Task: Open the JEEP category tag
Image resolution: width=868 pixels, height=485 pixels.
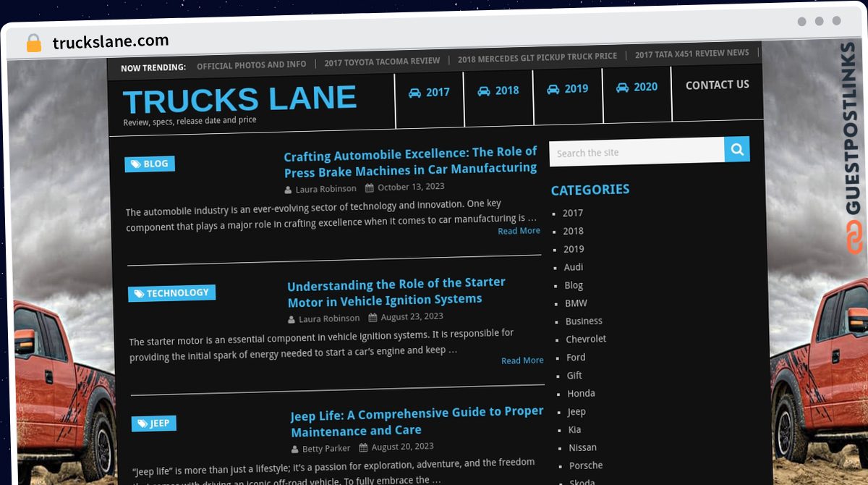Action: coord(154,423)
